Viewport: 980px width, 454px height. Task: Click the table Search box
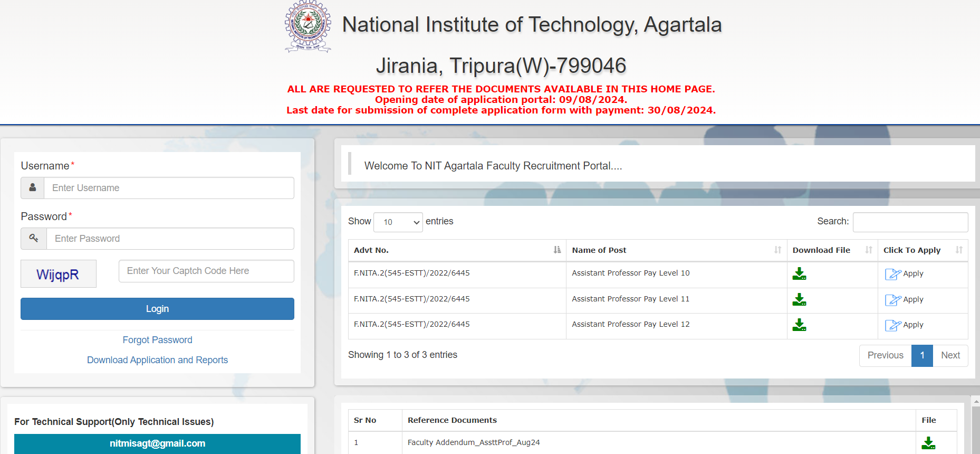[910, 222]
